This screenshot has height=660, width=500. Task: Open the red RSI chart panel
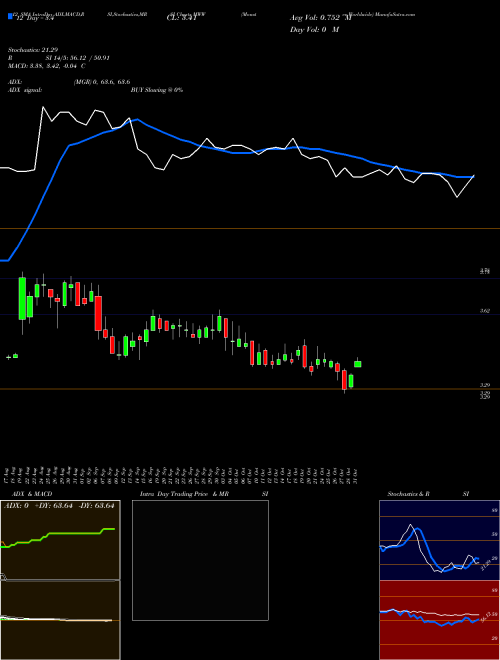(439, 620)
